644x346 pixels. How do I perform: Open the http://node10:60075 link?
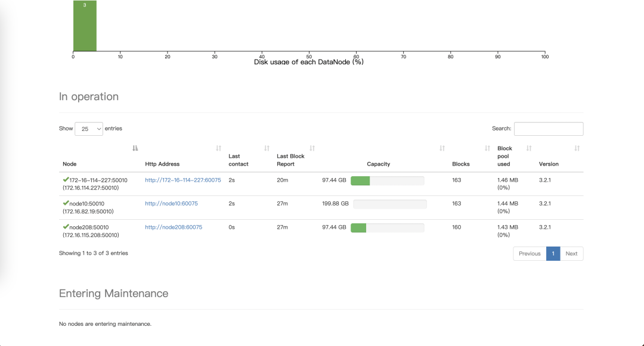[171, 204]
